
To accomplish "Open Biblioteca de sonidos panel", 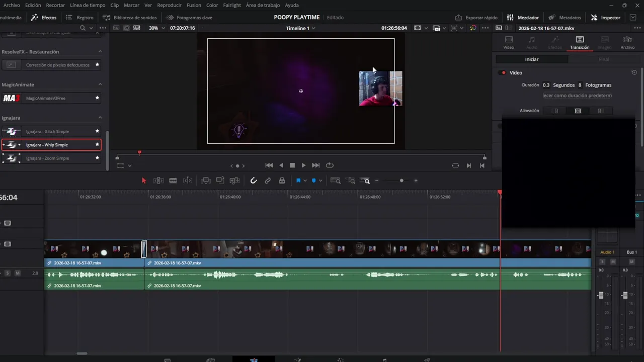I will pos(130,18).
